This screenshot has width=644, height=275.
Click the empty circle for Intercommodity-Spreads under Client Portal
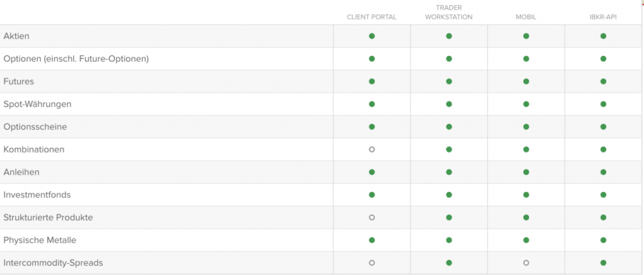point(372,262)
